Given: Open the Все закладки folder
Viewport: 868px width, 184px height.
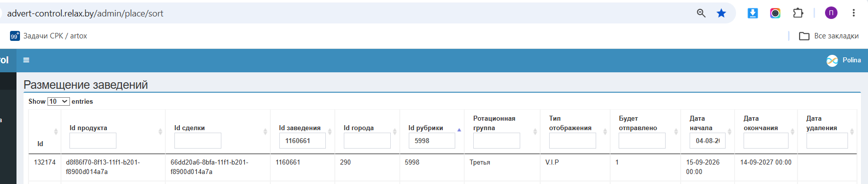Looking at the screenshot, I should pyautogui.click(x=829, y=36).
